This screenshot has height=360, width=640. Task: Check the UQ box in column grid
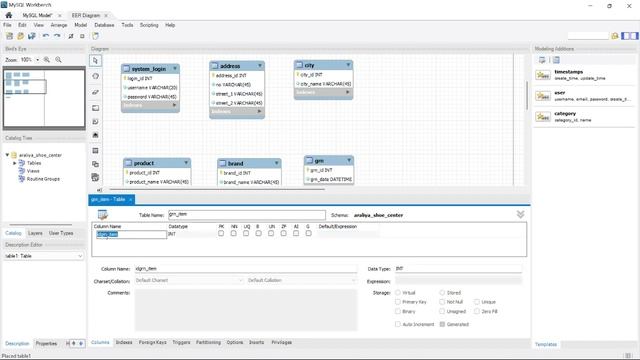[246, 233]
